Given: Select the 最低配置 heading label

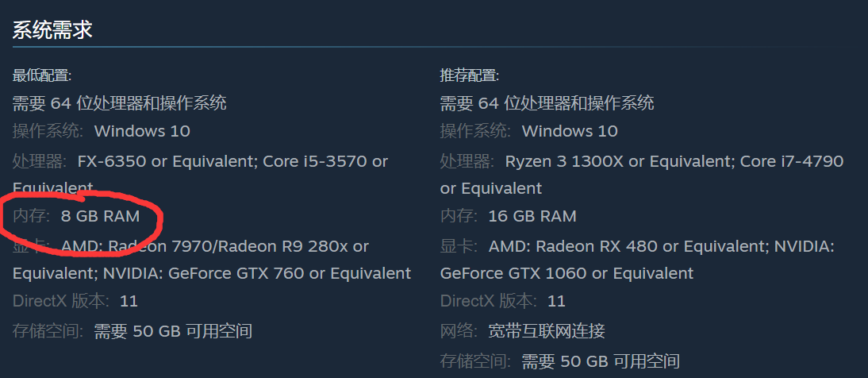Looking at the screenshot, I should (x=42, y=75).
